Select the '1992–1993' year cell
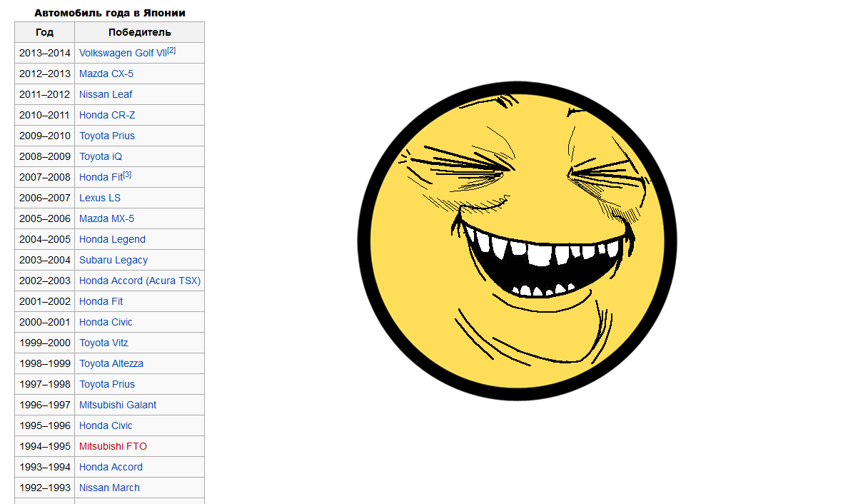 (x=45, y=488)
